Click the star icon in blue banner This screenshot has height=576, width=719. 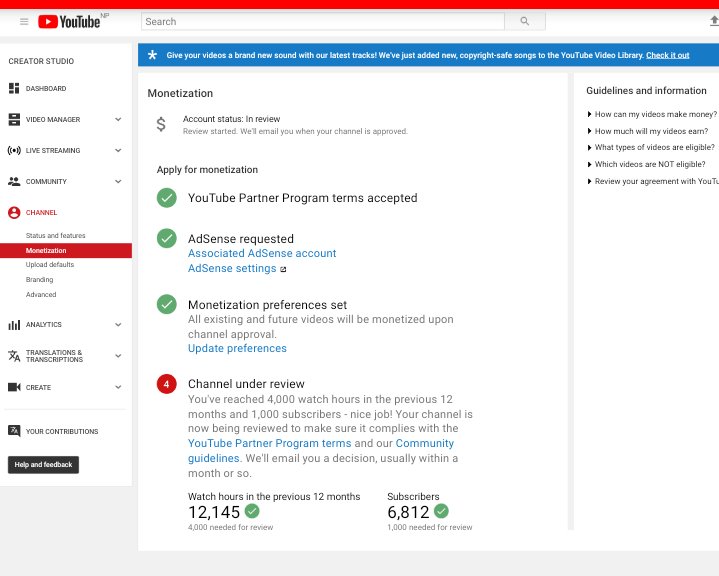tap(152, 55)
